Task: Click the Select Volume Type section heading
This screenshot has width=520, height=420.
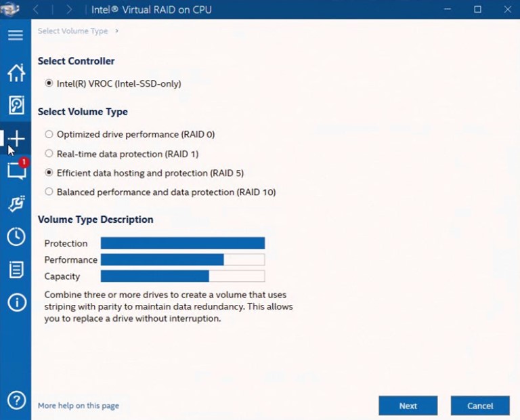Action: 83,112
